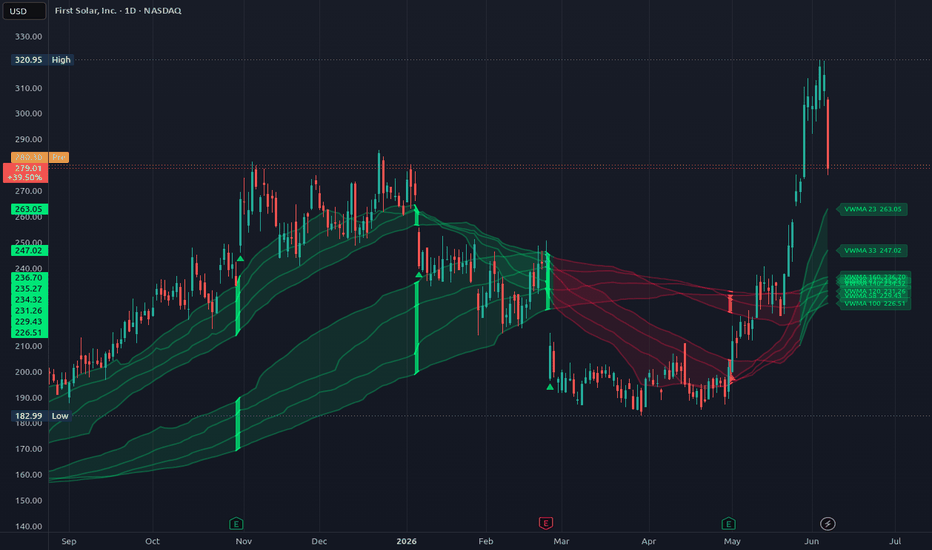Click the green 235.27 axis price tag
This screenshot has width=932, height=550.
tap(29, 288)
